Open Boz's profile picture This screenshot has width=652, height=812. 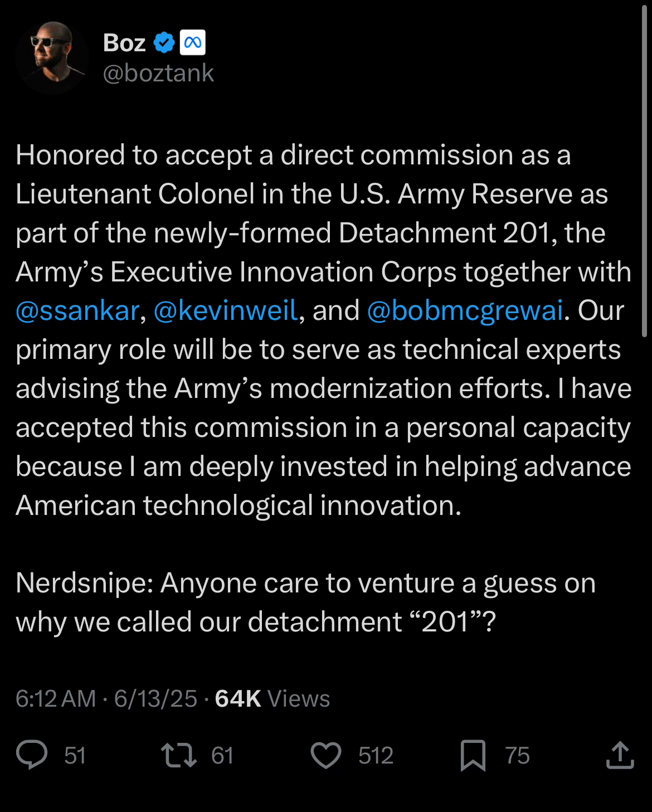[52, 57]
